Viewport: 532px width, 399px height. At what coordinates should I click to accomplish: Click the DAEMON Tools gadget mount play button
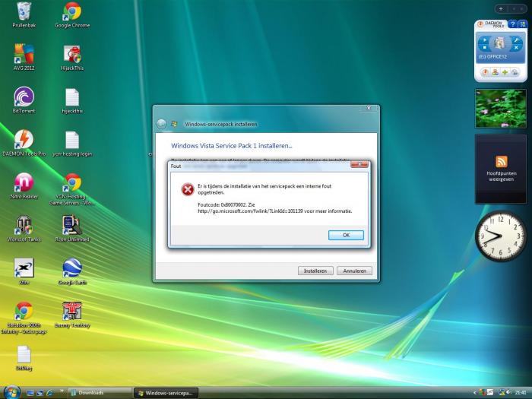pos(485,40)
